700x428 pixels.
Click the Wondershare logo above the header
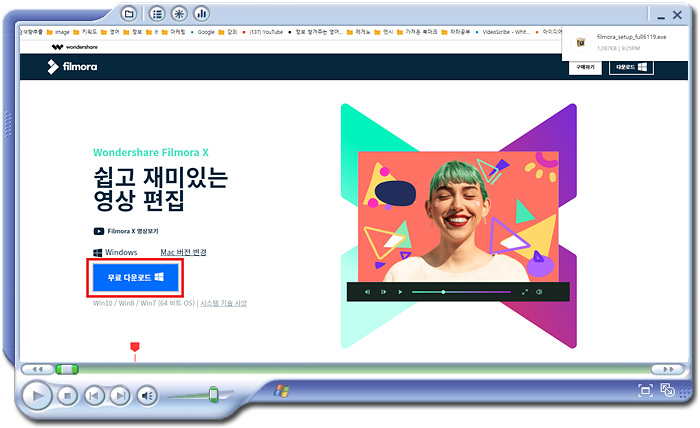coord(75,47)
